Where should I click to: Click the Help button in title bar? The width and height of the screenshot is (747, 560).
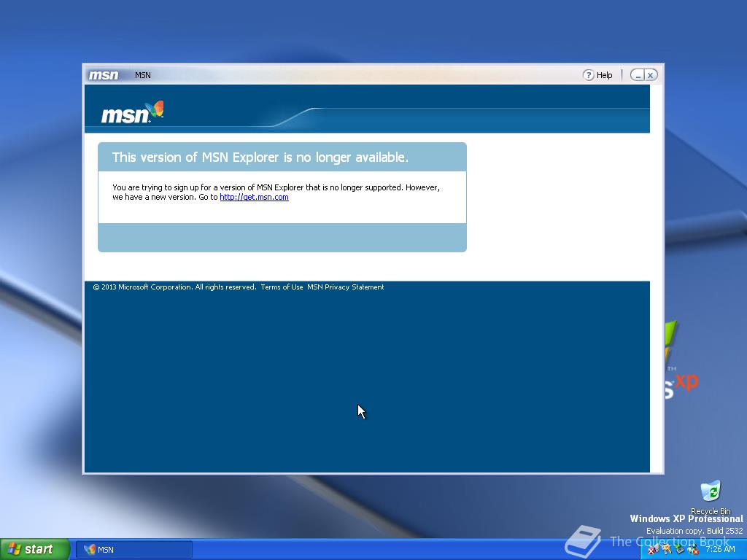(x=597, y=75)
